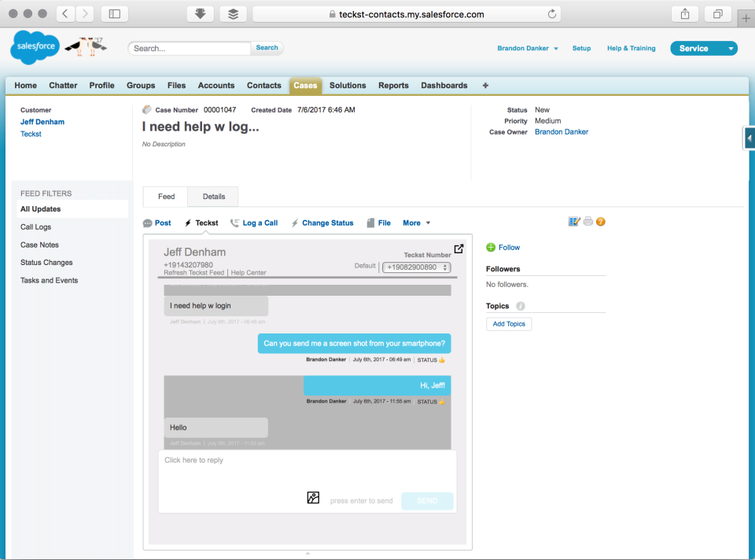755x560 pixels.
Task: Open the Safari share icon
Action: [x=685, y=14]
